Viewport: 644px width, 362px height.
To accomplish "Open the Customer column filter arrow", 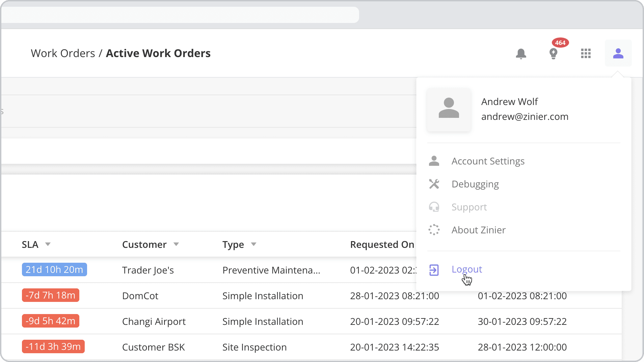I will pos(176,244).
